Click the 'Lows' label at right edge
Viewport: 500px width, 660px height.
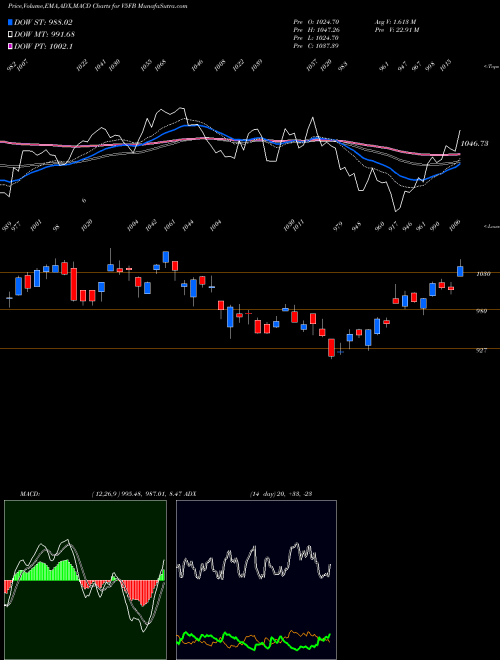point(491,226)
